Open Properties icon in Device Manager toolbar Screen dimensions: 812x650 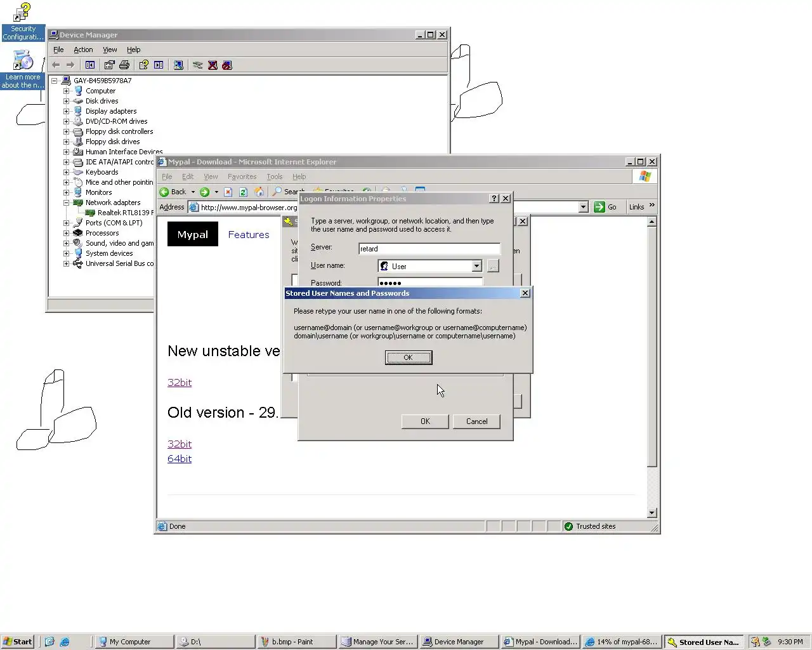(110, 65)
